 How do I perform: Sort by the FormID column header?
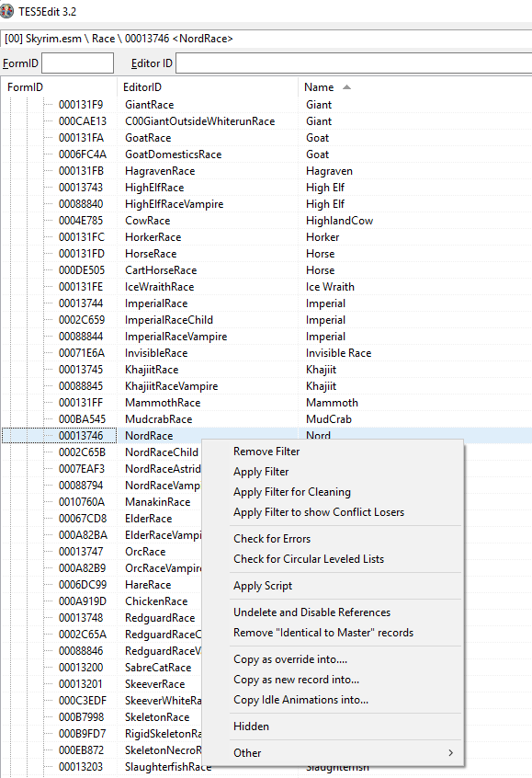[x=25, y=87]
